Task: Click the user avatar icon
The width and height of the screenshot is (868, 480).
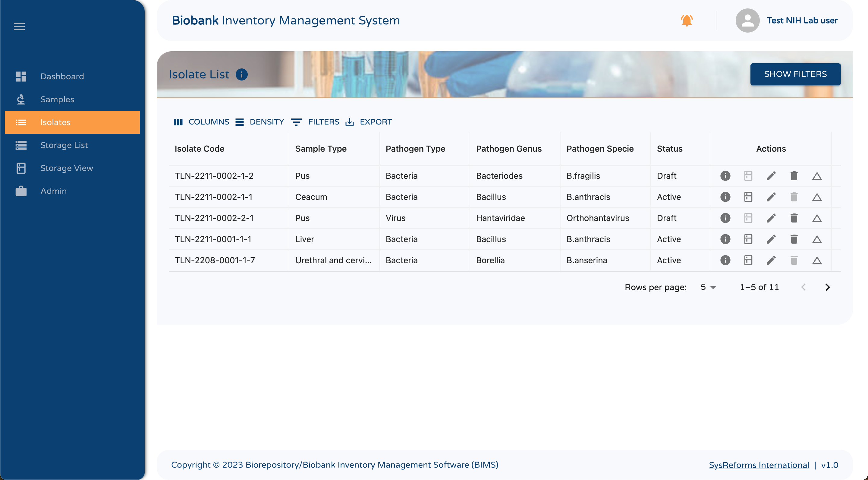Action: point(747,21)
